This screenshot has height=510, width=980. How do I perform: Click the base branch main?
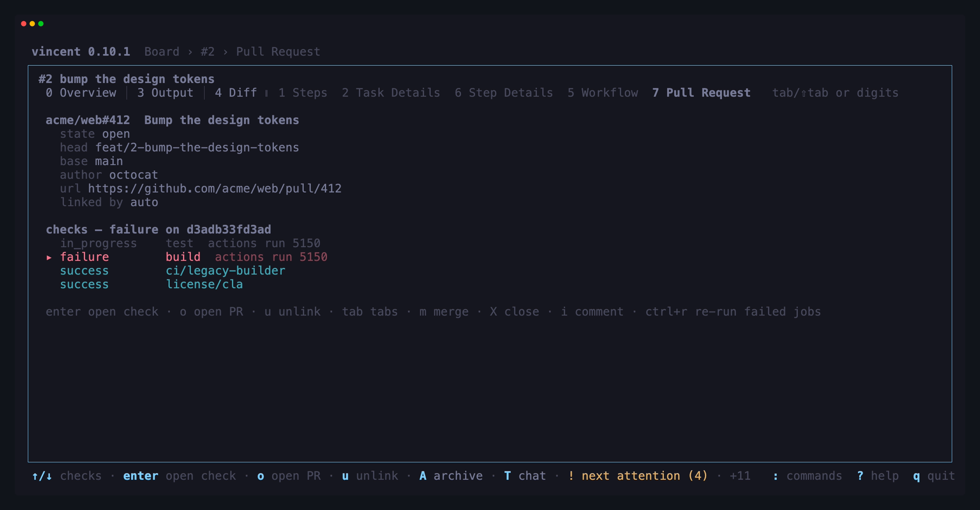tap(109, 161)
